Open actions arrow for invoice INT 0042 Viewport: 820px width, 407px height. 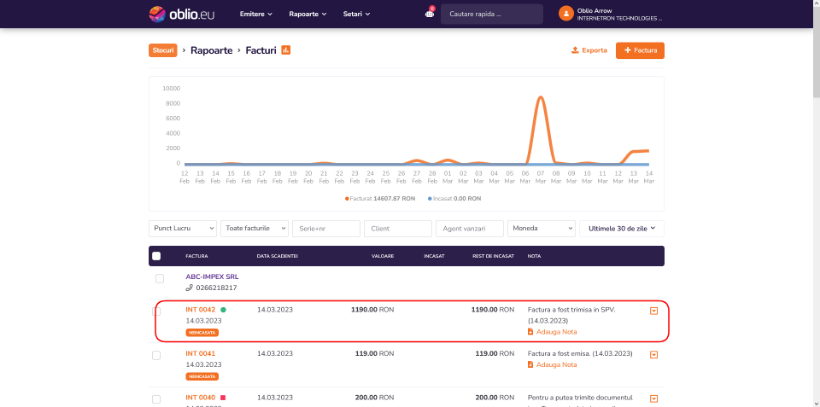(x=654, y=311)
